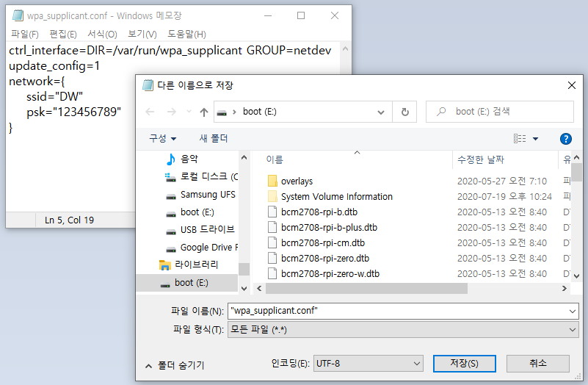Click the horizontal scrollbar of file list
The height and width of the screenshot is (385, 588).
pos(366,288)
